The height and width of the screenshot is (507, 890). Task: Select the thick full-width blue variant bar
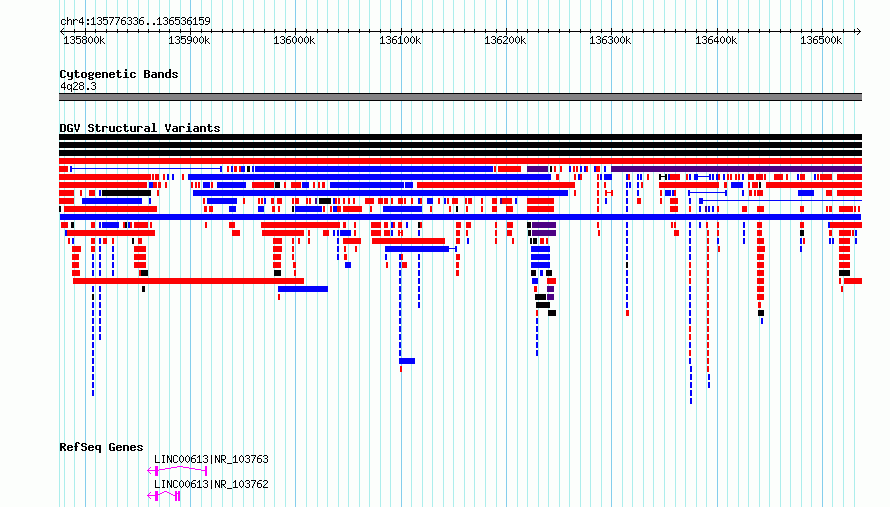460,217
